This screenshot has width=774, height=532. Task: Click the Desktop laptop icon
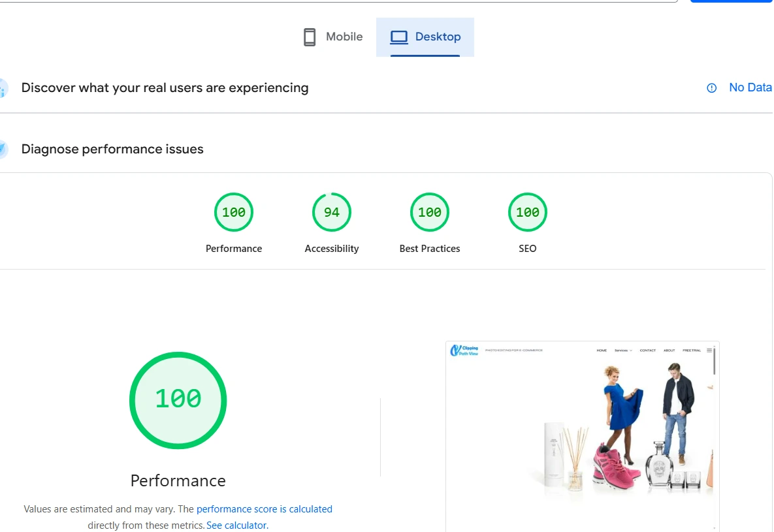tap(398, 37)
